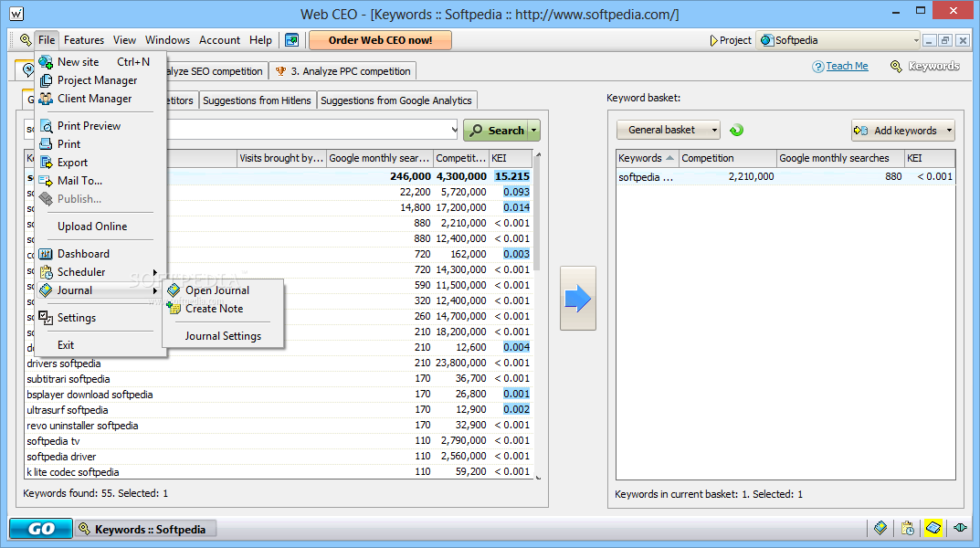
Task: Expand the Scheduler submenu arrow
Action: pyautogui.click(x=155, y=272)
